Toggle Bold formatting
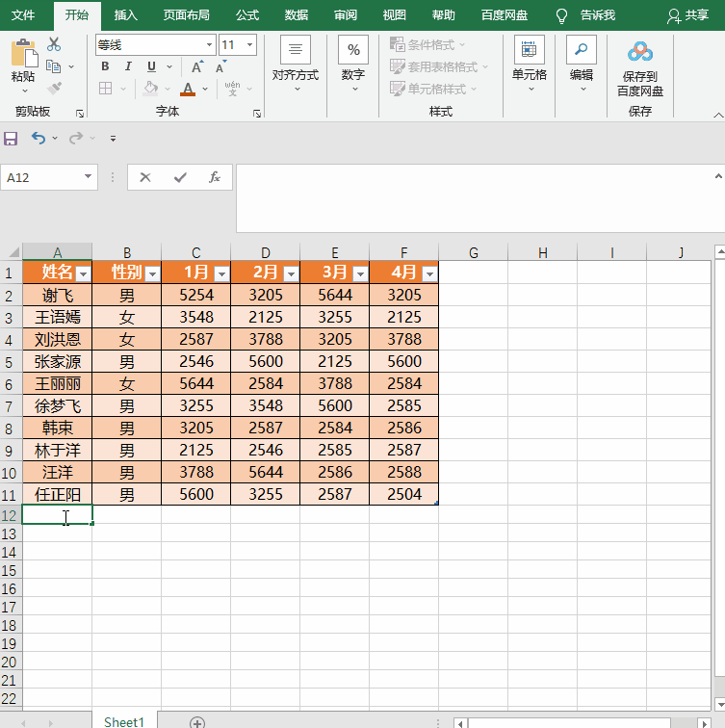 (105, 66)
